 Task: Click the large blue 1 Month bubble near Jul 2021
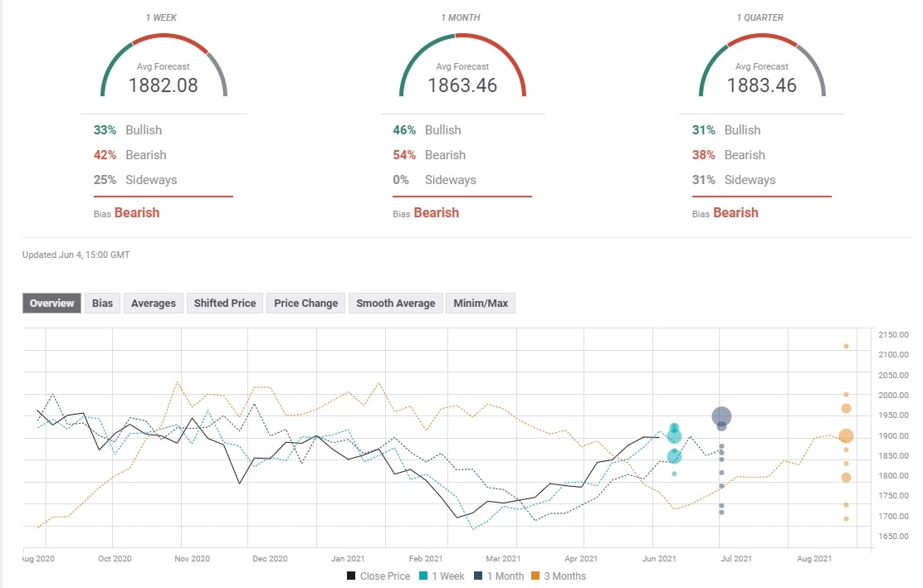point(721,417)
